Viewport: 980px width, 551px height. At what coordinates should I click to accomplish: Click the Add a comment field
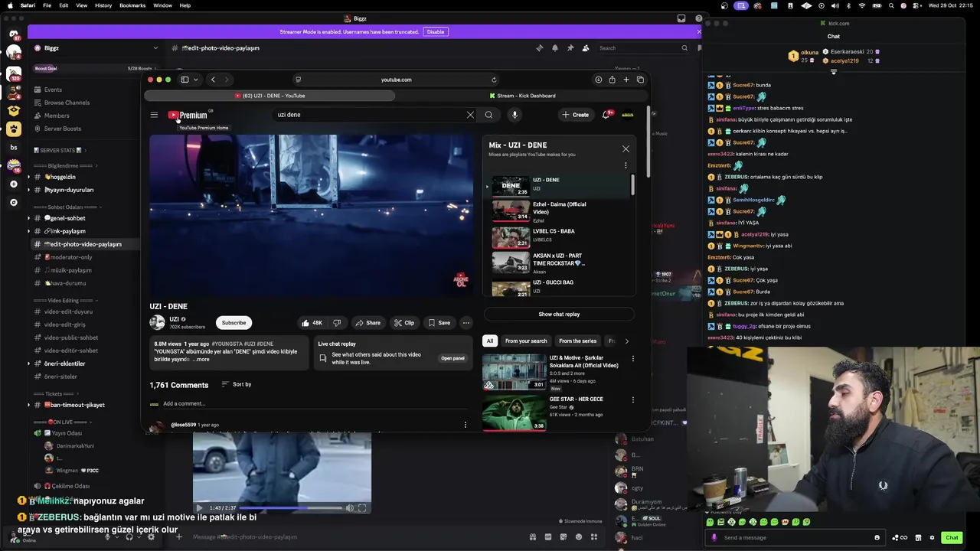coord(310,403)
